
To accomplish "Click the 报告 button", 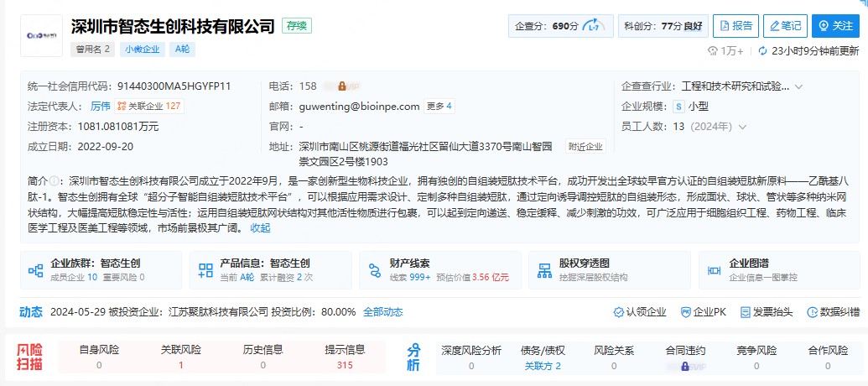I will [x=735, y=26].
